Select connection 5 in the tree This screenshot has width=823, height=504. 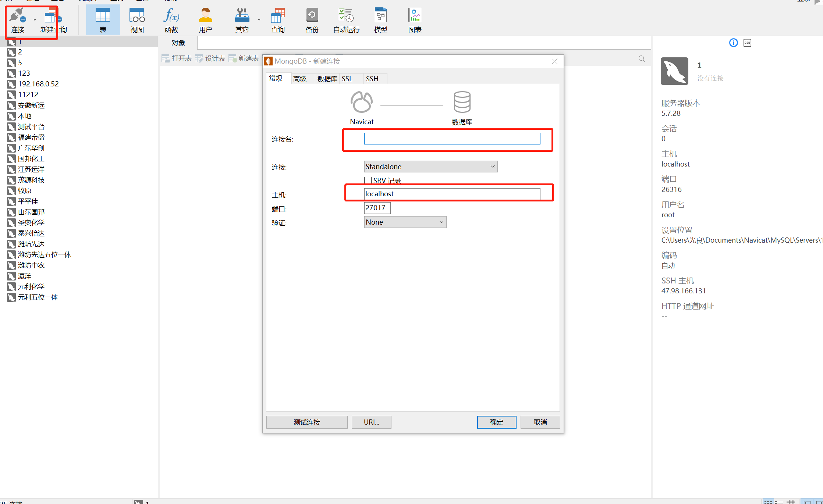[x=79, y=62]
